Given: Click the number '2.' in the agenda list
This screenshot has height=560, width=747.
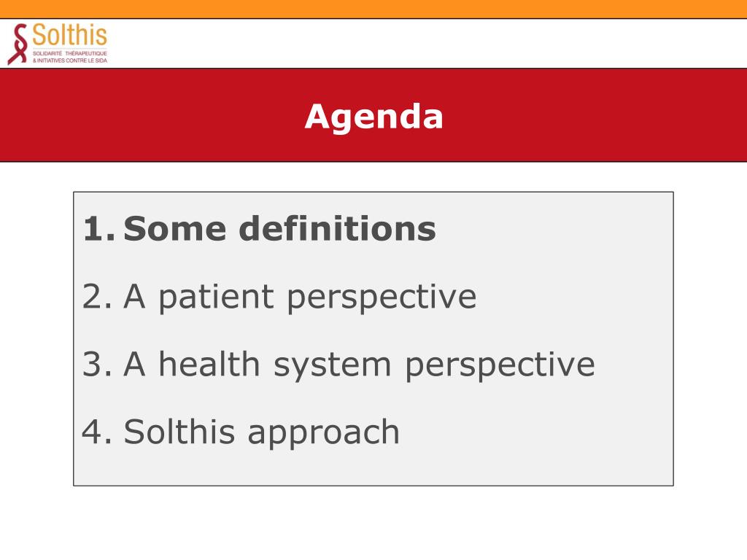Looking at the screenshot, I should click(98, 297).
